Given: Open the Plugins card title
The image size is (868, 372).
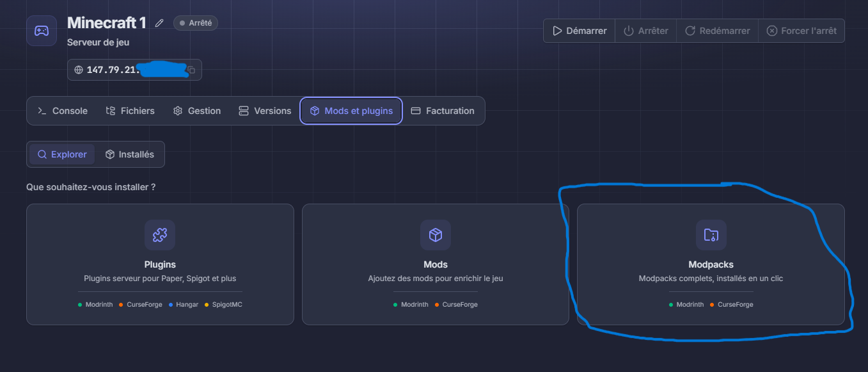Looking at the screenshot, I should pyautogui.click(x=160, y=264).
